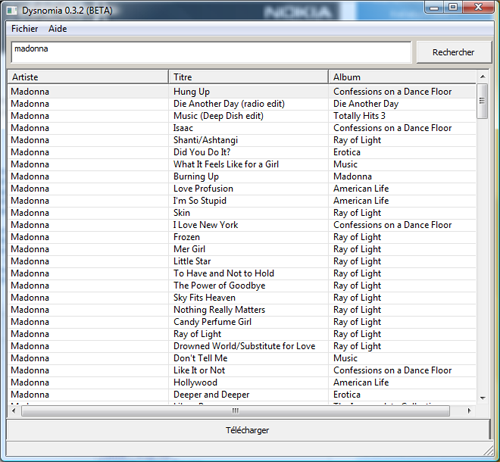Select the song Burning Up

196,176
